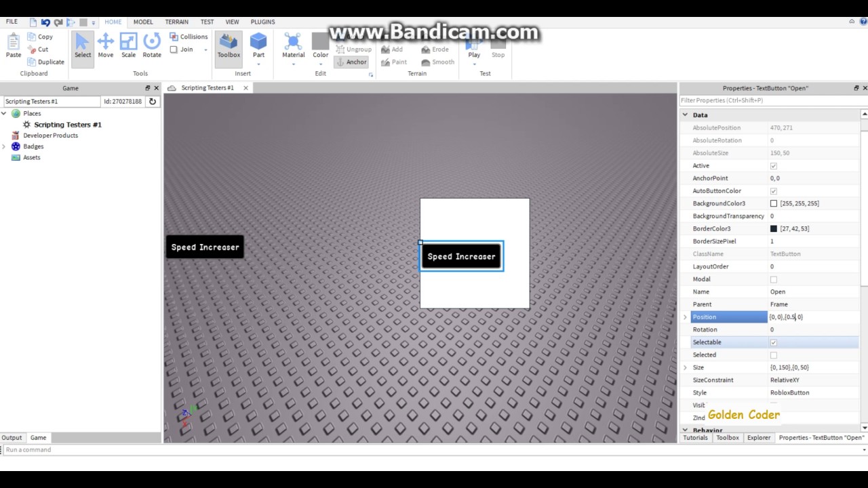868x488 pixels.
Task: Toggle the Selected property checkbox
Action: click(773, 355)
